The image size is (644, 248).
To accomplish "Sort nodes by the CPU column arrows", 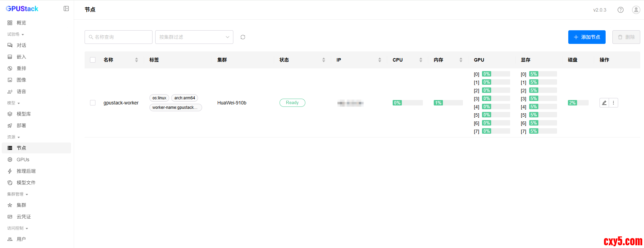I will tap(421, 60).
